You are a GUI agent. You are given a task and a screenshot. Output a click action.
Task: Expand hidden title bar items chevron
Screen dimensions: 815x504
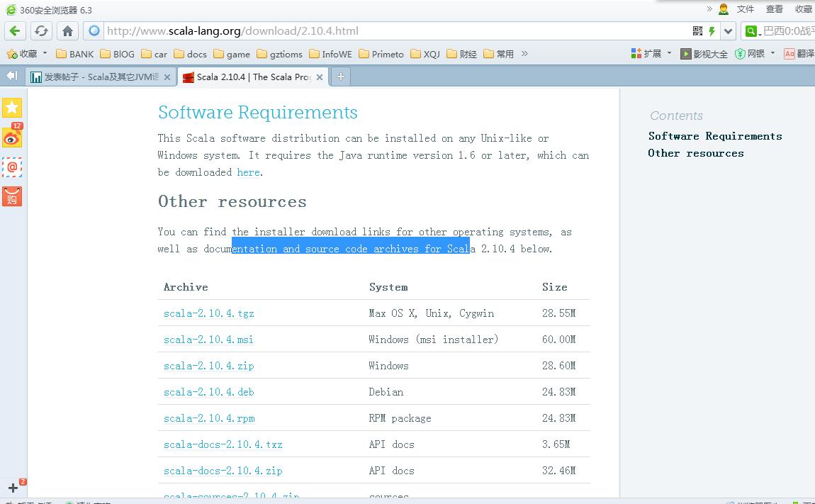click(x=709, y=9)
